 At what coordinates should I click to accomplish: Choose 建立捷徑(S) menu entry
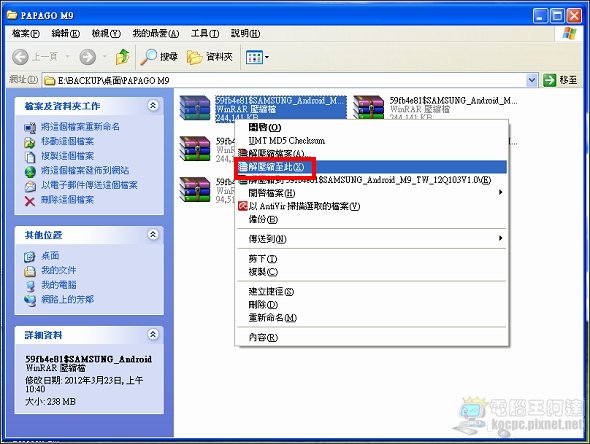[x=371, y=291]
